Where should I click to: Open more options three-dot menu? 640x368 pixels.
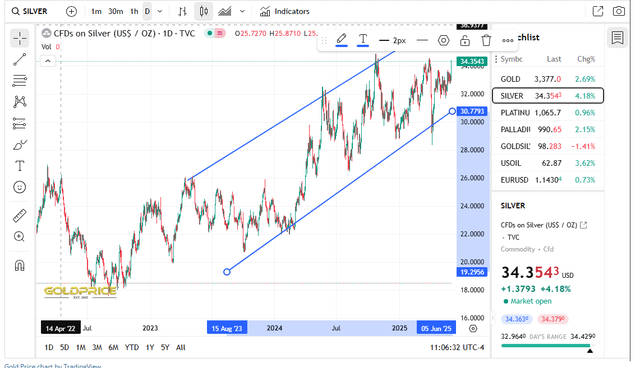507,40
